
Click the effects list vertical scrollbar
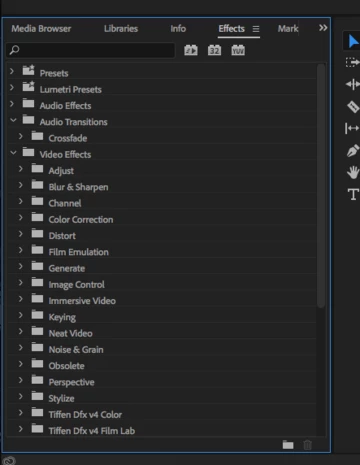tap(321, 186)
